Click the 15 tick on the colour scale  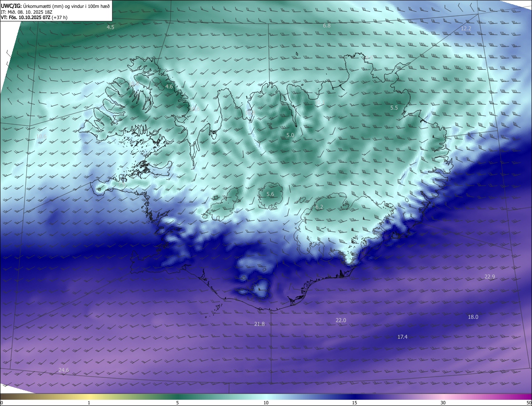[355, 403]
